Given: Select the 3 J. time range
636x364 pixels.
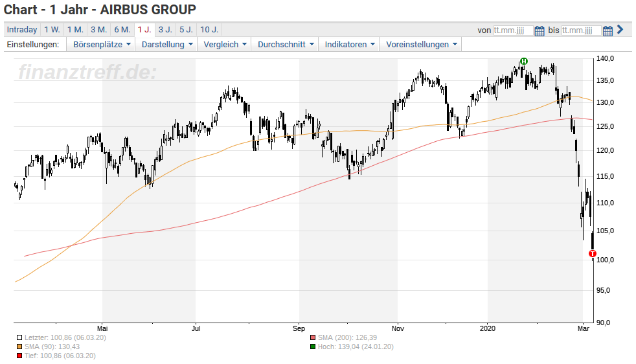Looking at the screenshot, I should click(x=165, y=30).
